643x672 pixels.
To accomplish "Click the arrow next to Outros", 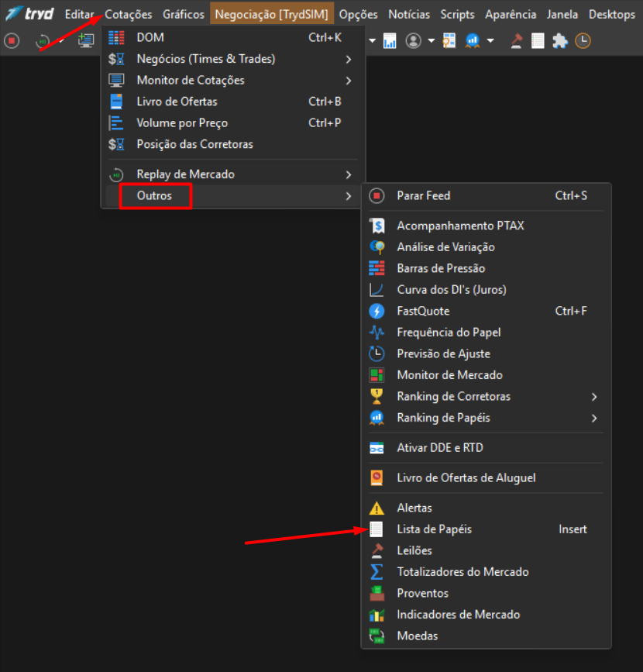I will [x=349, y=196].
